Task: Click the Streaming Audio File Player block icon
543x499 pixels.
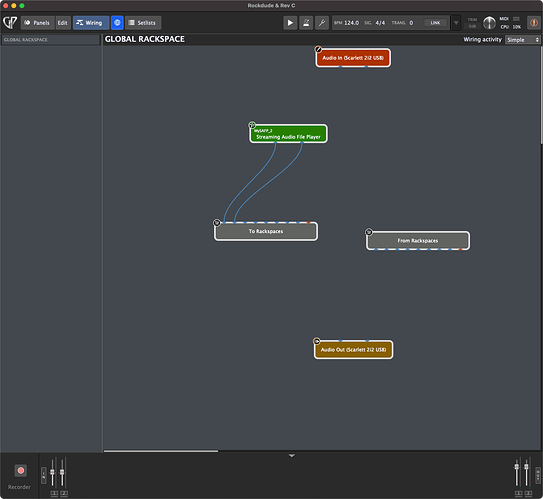Action: [x=252, y=125]
